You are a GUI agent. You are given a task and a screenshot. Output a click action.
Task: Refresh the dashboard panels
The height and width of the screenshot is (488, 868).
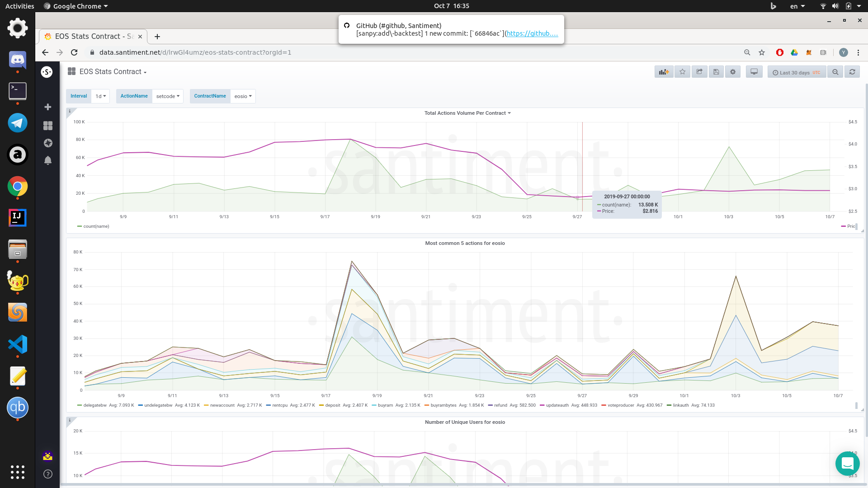852,72
